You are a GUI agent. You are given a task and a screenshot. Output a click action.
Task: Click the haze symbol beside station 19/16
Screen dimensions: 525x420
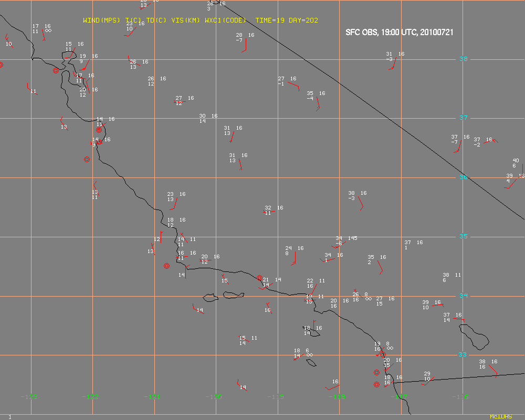click(x=390, y=348)
